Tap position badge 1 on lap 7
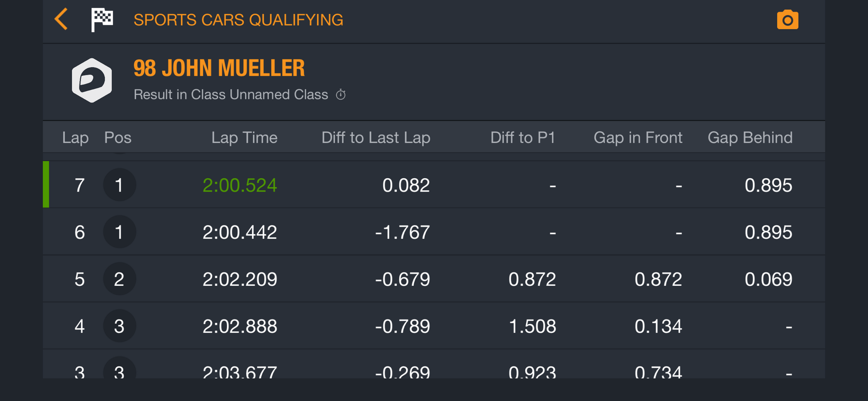Viewport: 868px width, 401px height. [119, 185]
